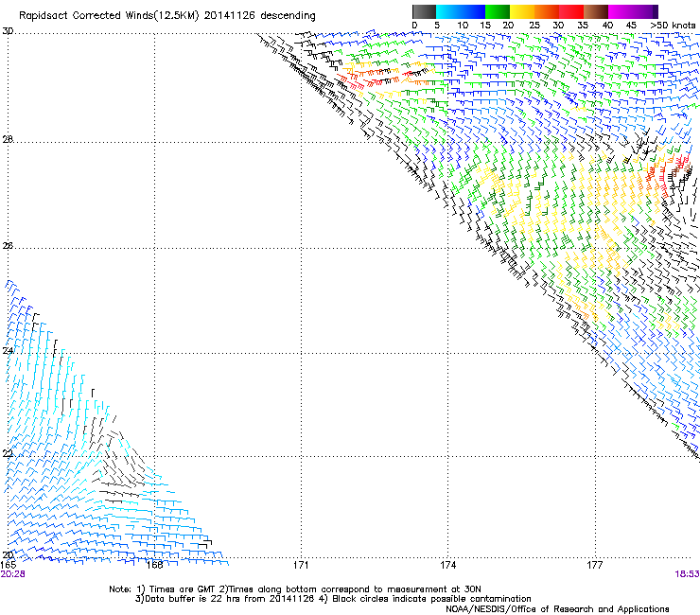Click the '>50 knots' legend label
The image size is (700, 615).
(673, 25)
